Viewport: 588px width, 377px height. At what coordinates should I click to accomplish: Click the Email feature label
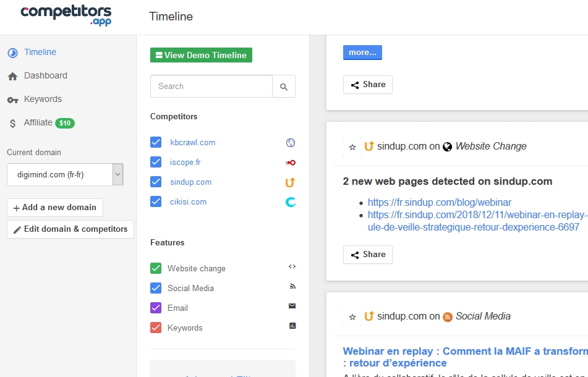pyautogui.click(x=177, y=308)
